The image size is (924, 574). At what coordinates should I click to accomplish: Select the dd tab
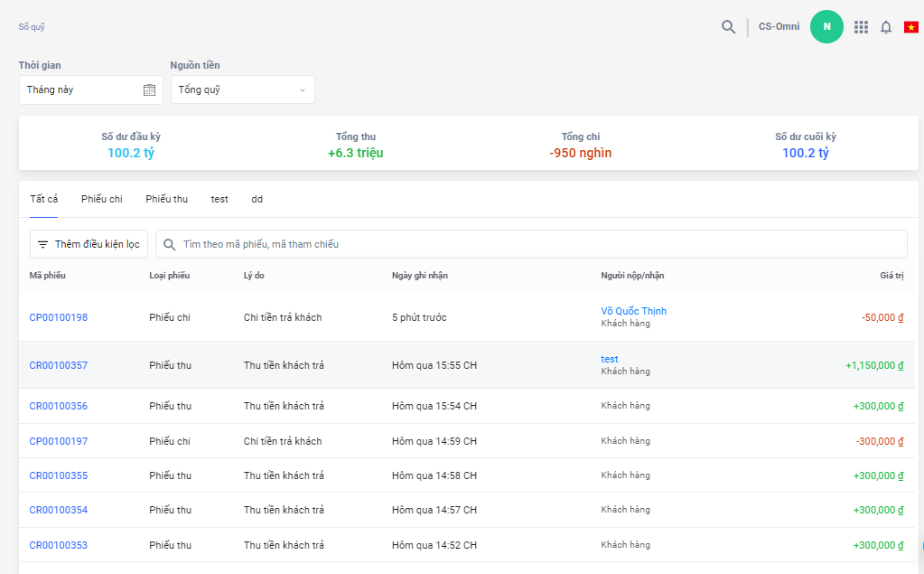[x=257, y=199]
